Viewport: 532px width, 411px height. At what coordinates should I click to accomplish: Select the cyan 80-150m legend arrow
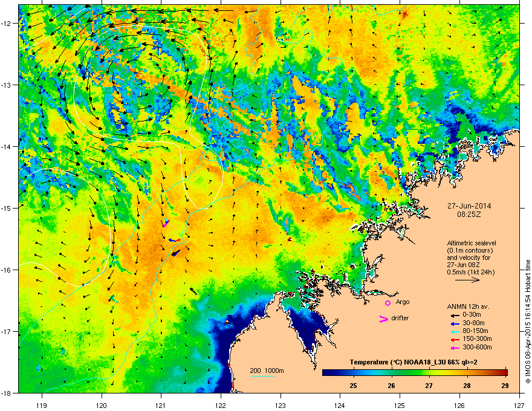point(454,331)
